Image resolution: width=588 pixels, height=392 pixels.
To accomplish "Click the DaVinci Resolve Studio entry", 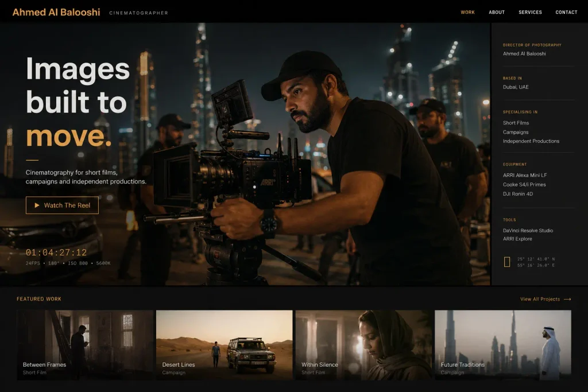I will [528, 231].
